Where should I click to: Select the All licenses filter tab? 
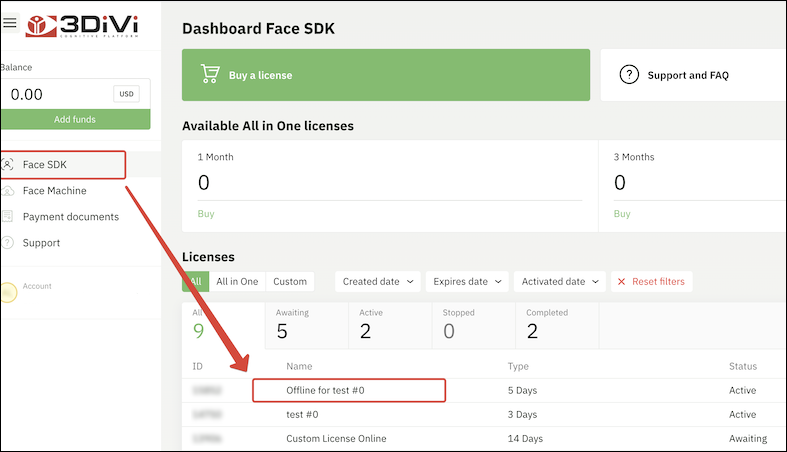tap(196, 281)
